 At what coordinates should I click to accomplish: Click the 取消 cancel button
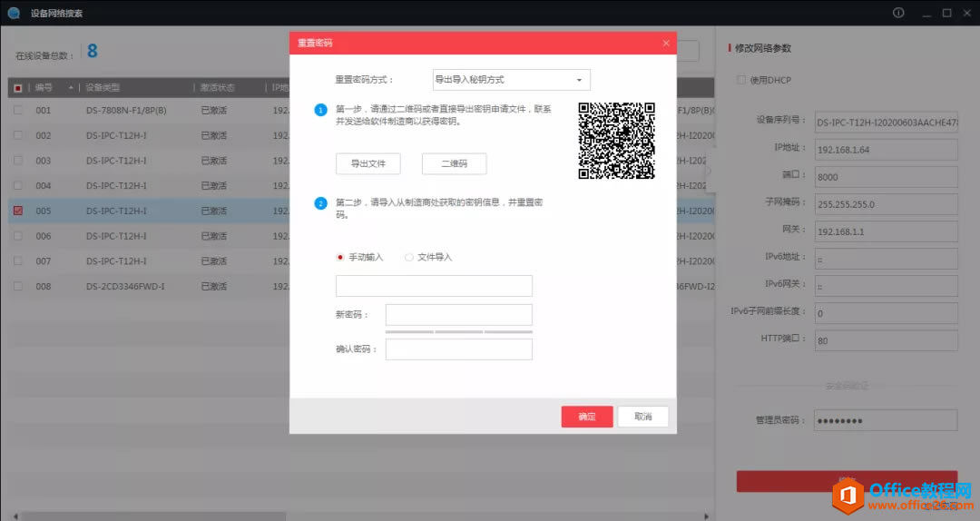click(643, 417)
